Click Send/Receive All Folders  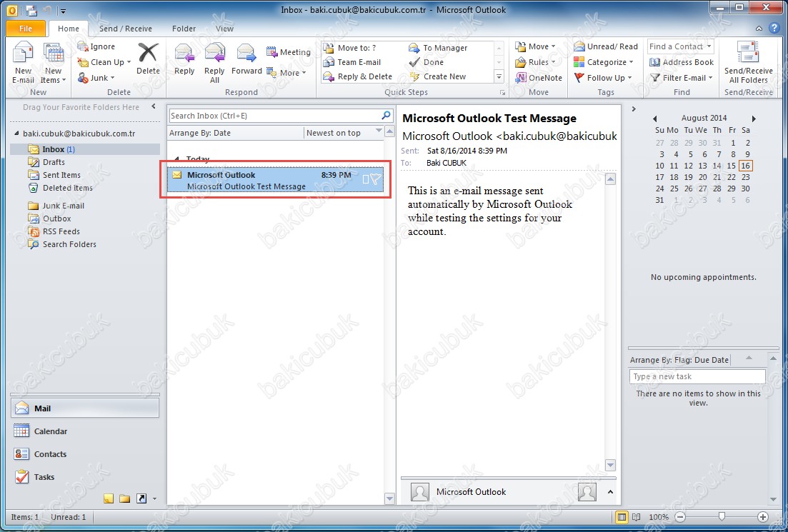click(748, 63)
